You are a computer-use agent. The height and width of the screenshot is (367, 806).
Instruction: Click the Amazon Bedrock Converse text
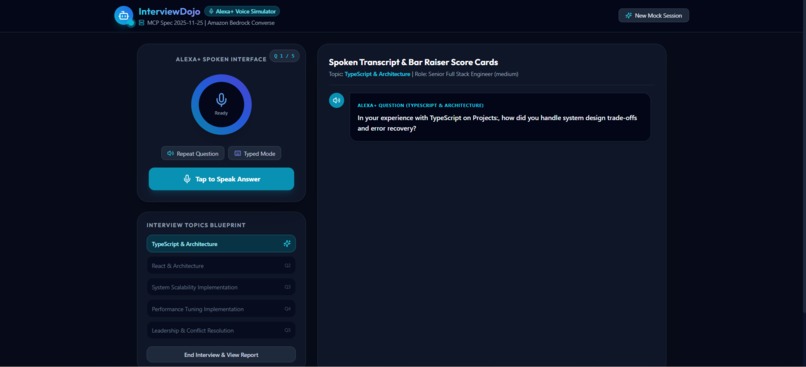[241, 23]
